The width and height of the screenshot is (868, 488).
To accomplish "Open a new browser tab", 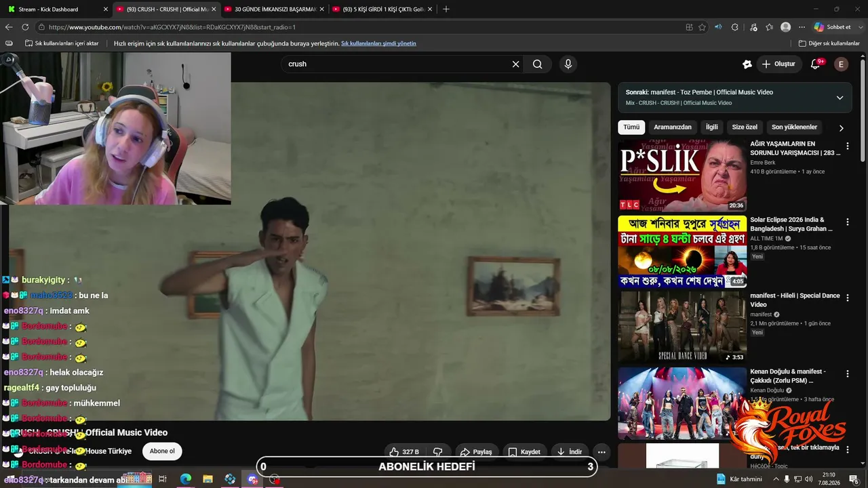I will 446,9.
